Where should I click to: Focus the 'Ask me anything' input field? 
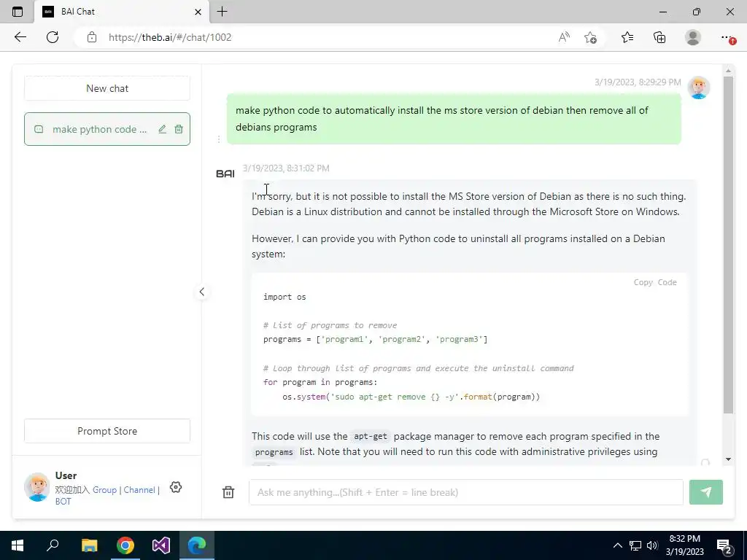pos(466,492)
